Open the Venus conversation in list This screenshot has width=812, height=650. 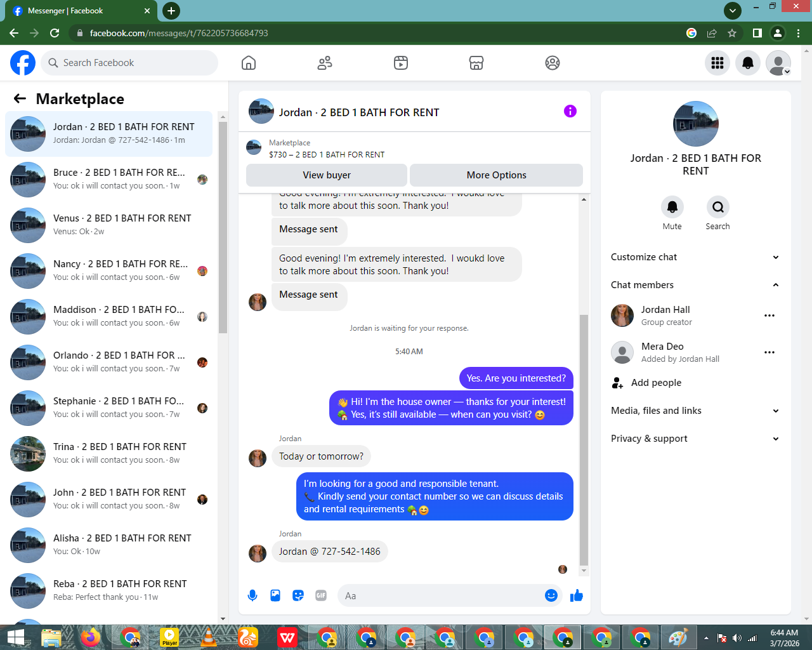(109, 225)
